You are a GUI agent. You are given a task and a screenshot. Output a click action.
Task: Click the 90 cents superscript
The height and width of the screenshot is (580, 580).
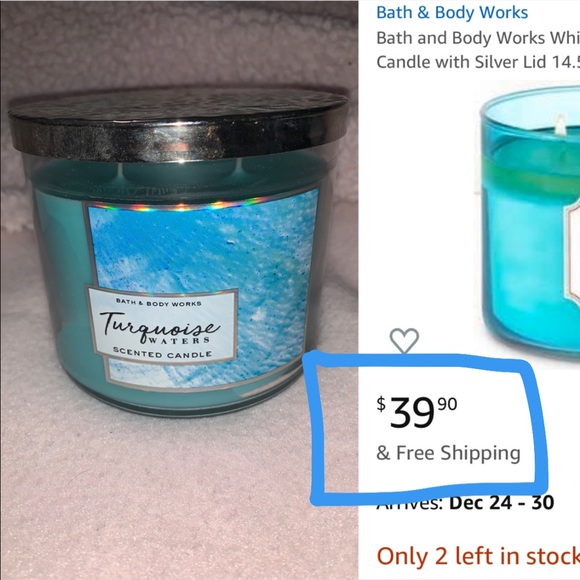click(x=448, y=404)
